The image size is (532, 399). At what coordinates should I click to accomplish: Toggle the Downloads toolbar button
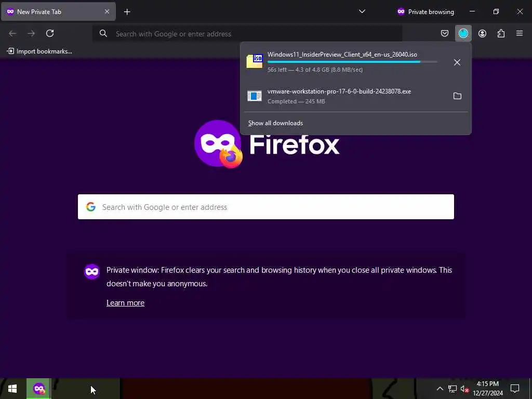[463, 33]
